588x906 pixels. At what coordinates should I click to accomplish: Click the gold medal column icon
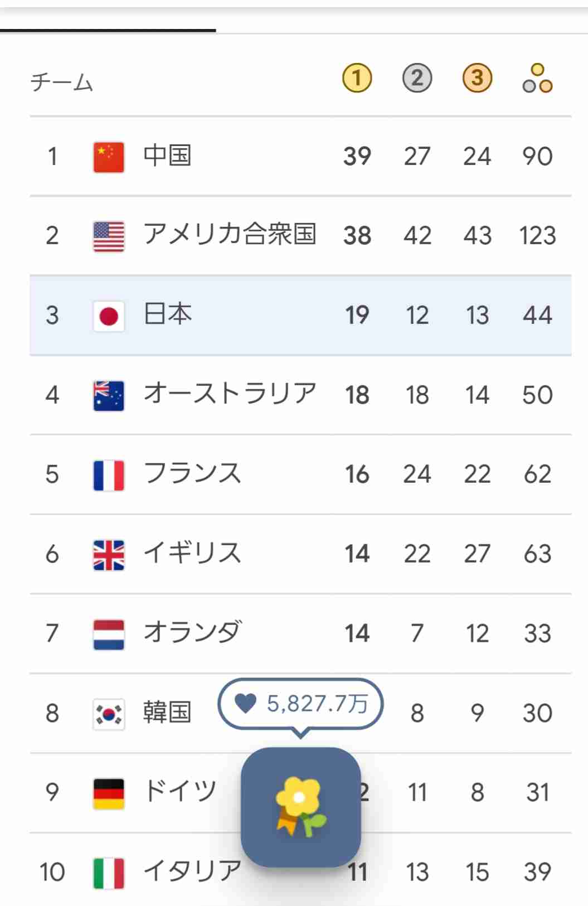357,78
